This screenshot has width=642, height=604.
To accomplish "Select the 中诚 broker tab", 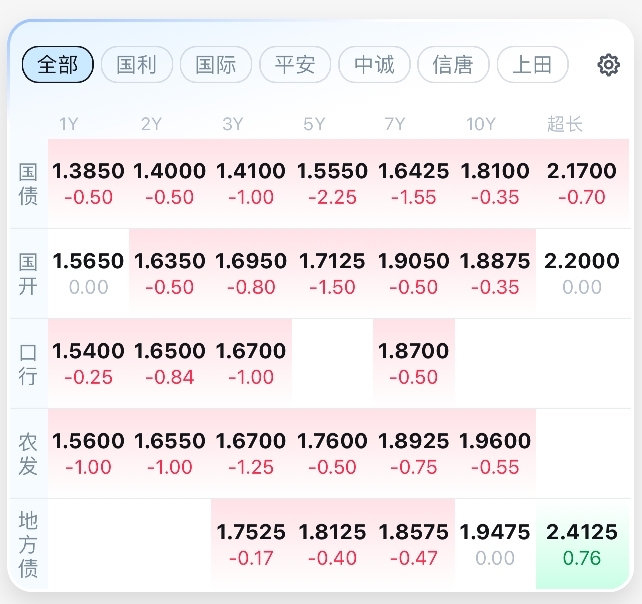I will 374,65.
